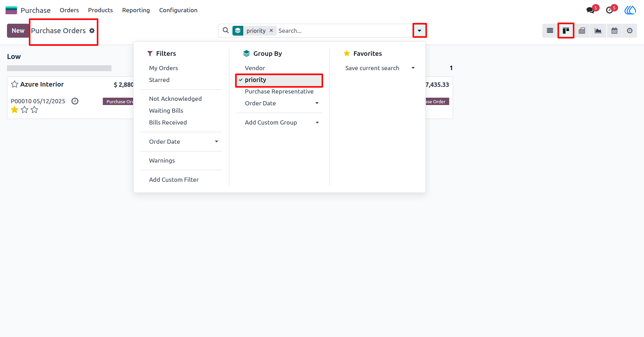Image resolution: width=644 pixels, height=337 pixels.
Task: Switch to list view
Action: click(x=550, y=31)
